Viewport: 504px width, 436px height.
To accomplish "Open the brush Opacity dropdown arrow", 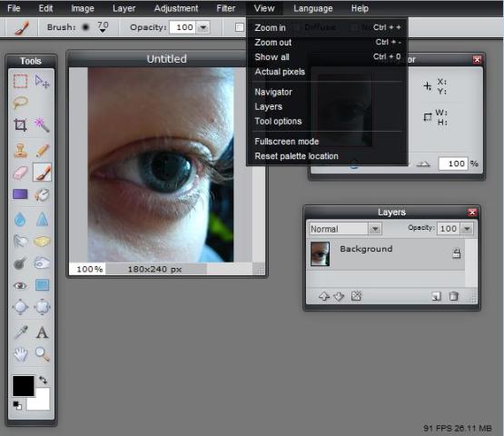I will click(203, 27).
